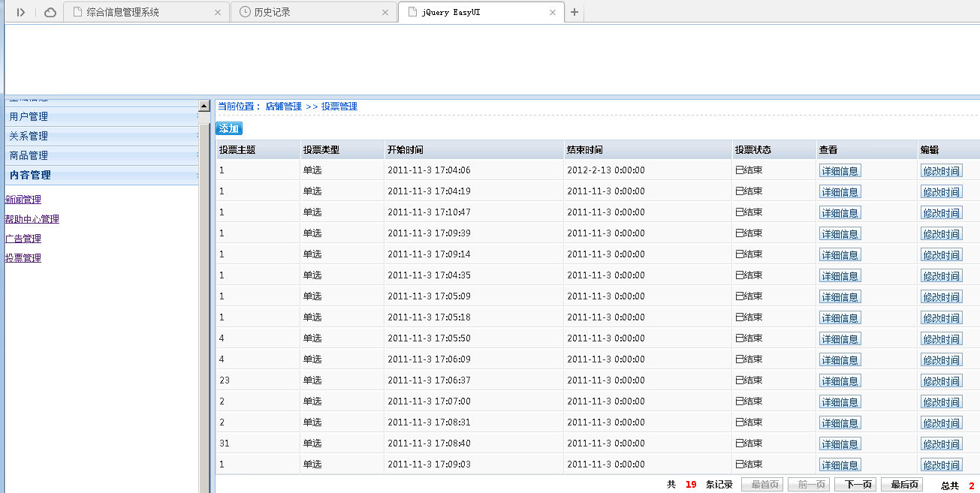The height and width of the screenshot is (493, 980).
Task: Click 单选 type in the 17:09:03 row
Action: 312,464
